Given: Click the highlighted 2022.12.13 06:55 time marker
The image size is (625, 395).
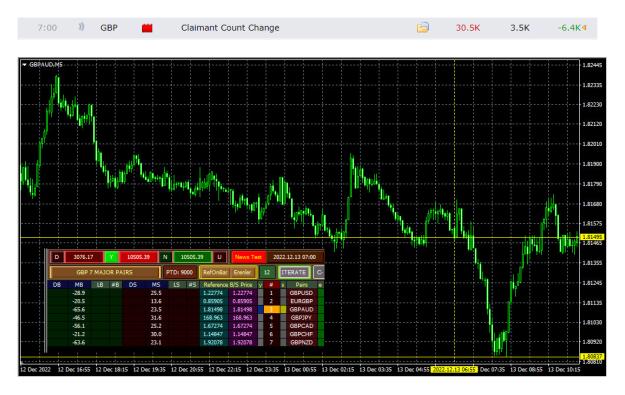Looking at the screenshot, I should [454, 369].
